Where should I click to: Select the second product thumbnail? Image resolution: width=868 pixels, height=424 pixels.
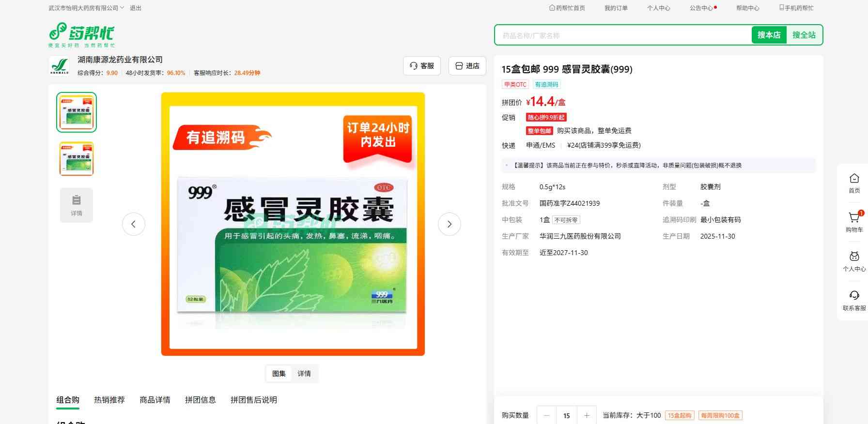pos(77,159)
